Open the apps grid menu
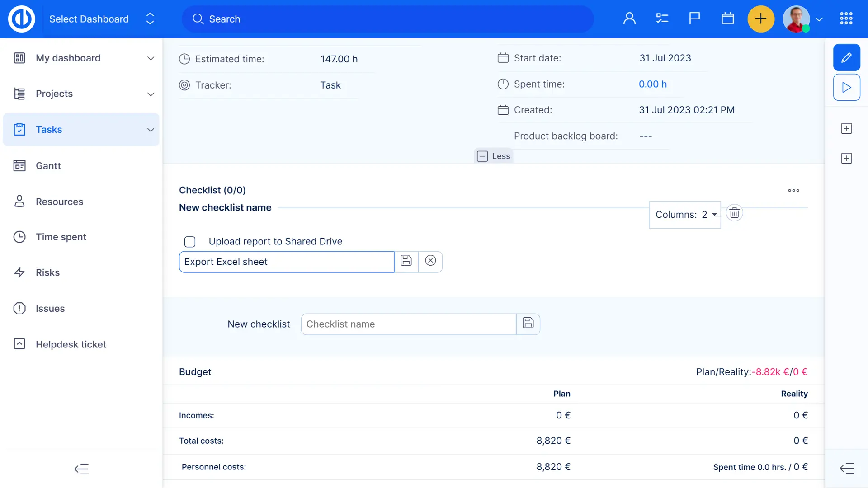The height and width of the screenshot is (488, 868). click(x=846, y=19)
